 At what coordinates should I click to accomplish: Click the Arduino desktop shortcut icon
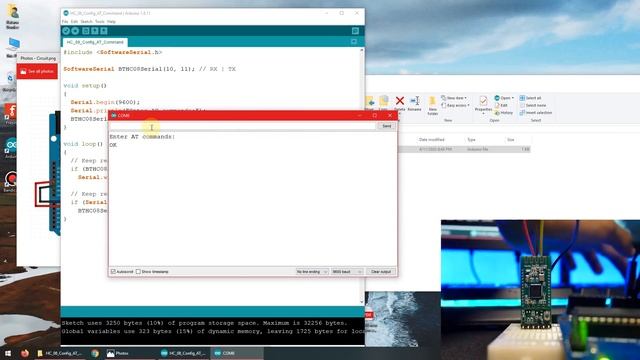point(11,147)
